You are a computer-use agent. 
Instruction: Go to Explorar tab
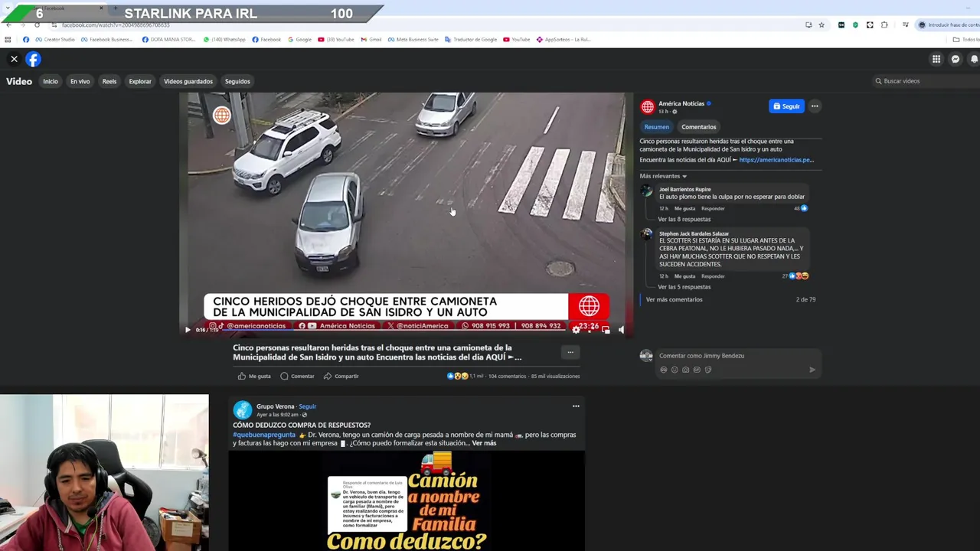140,81
